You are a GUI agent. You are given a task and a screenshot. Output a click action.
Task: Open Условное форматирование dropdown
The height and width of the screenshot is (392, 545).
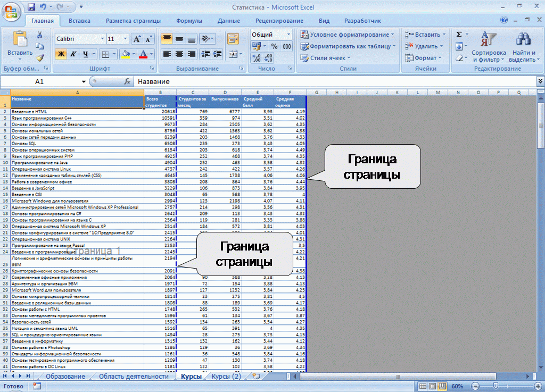pyautogui.click(x=348, y=35)
